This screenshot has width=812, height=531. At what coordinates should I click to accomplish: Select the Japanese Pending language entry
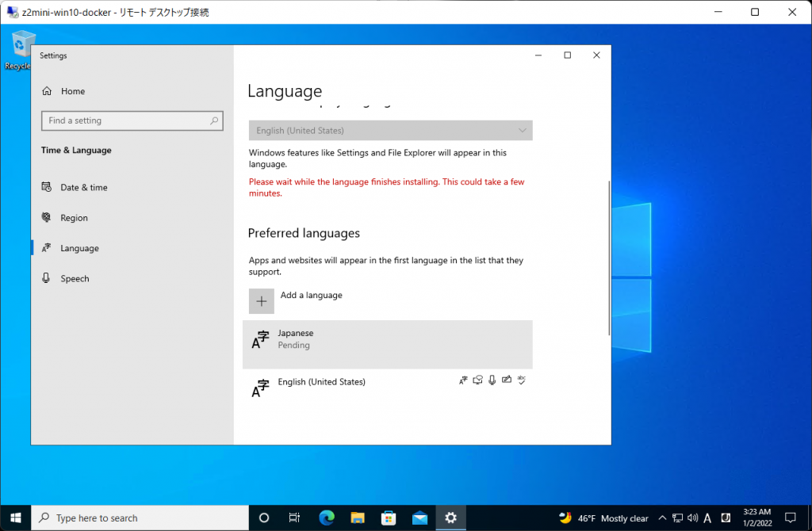pyautogui.click(x=387, y=344)
